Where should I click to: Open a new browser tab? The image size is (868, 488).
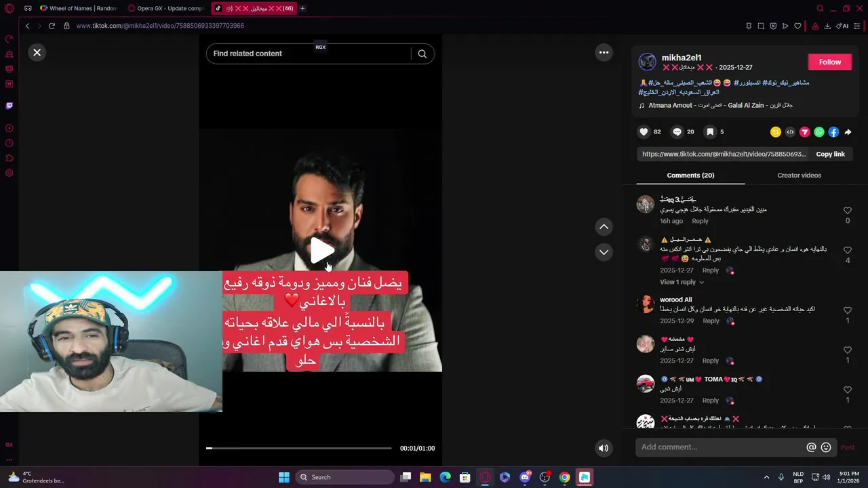coord(302,8)
